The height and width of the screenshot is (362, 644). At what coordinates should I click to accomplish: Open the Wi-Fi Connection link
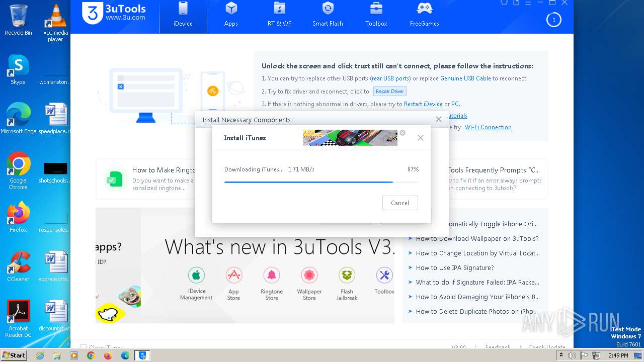coord(488,127)
